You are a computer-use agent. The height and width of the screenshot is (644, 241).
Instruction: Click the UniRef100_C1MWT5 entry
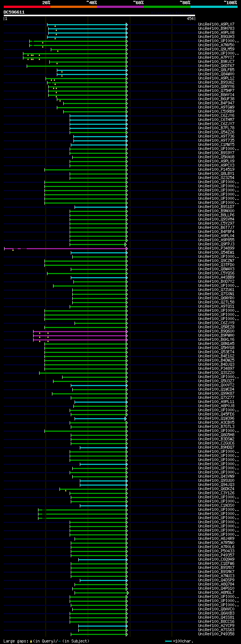216,145
